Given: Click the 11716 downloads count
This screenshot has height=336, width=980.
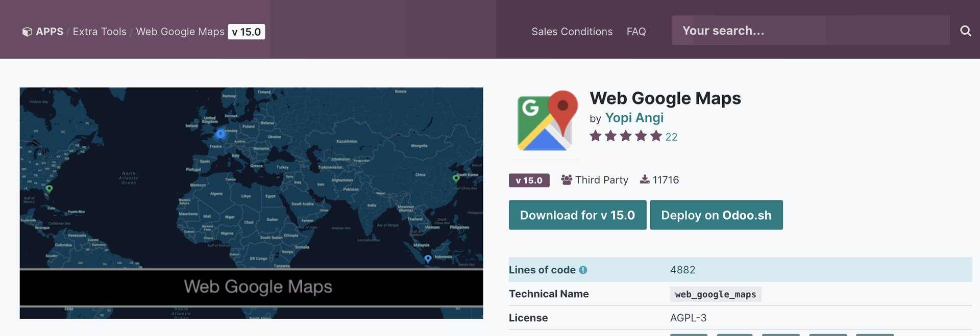Looking at the screenshot, I should click(666, 180).
